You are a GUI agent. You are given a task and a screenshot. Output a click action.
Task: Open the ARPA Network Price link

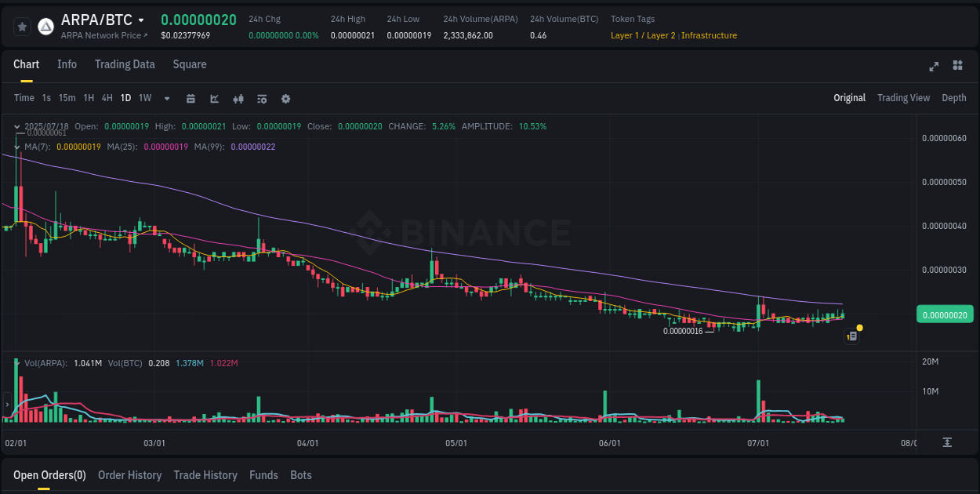coord(104,35)
